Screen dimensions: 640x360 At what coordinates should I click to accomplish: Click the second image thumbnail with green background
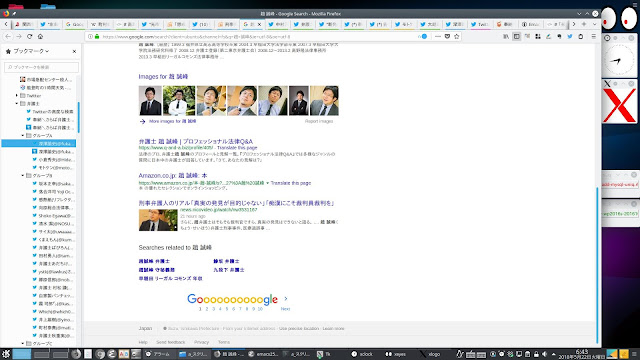(x=179, y=101)
